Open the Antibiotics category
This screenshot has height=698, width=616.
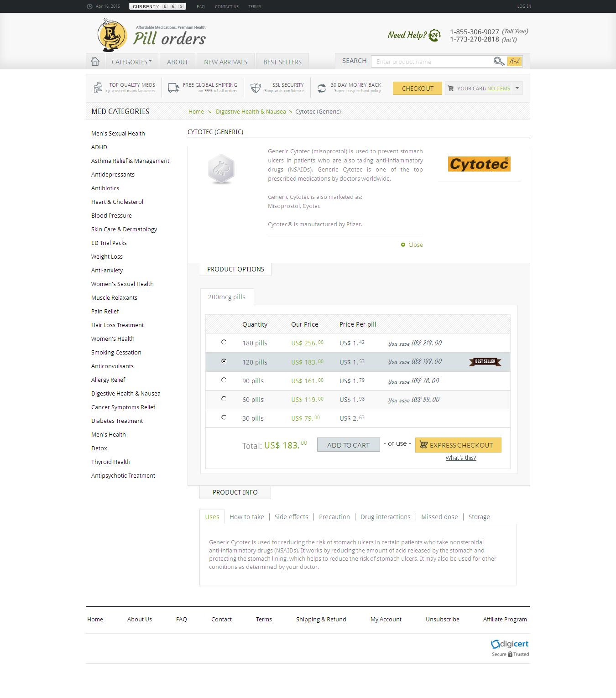click(x=105, y=188)
